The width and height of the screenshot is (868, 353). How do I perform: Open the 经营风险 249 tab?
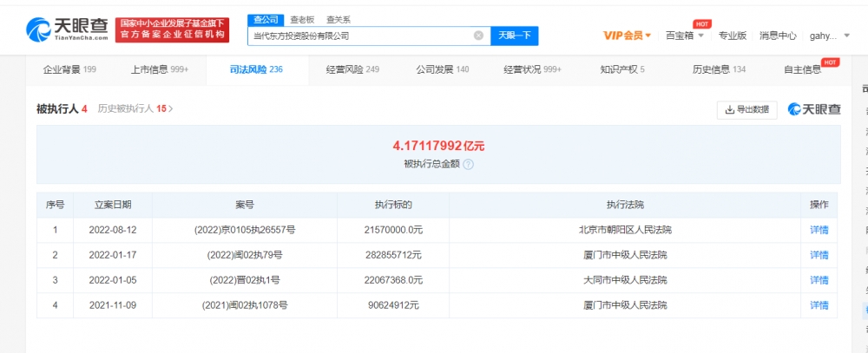coord(352,69)
